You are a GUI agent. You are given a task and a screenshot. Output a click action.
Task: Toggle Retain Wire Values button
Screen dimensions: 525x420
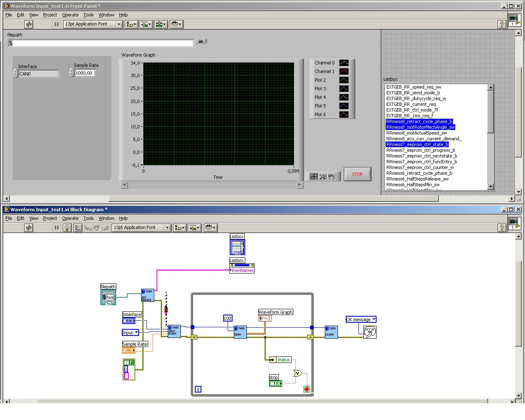point(78,228)
